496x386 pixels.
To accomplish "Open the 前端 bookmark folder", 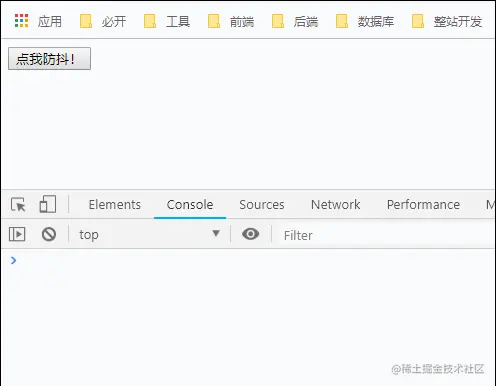I will (231, 21).
